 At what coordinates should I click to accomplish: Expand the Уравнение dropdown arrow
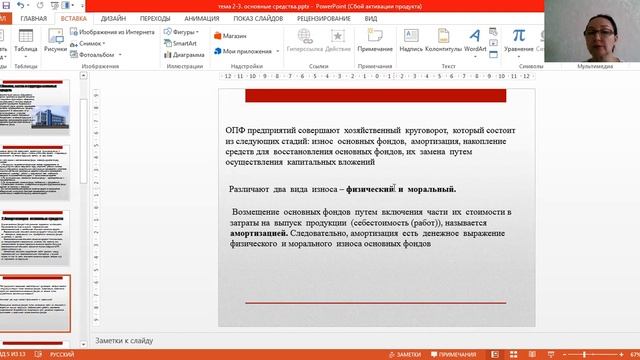pyautogui.click(x=518, y=56)
